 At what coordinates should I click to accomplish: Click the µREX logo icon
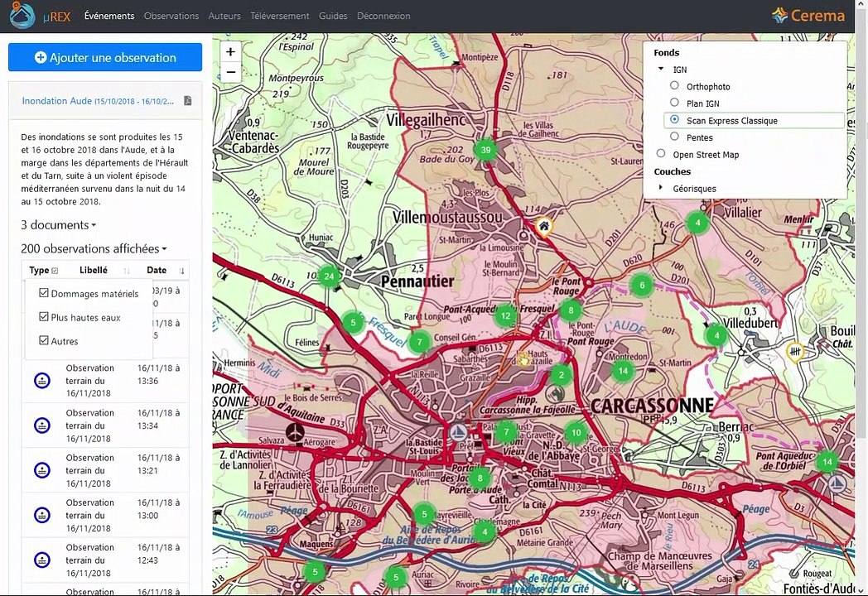[22, 15]
